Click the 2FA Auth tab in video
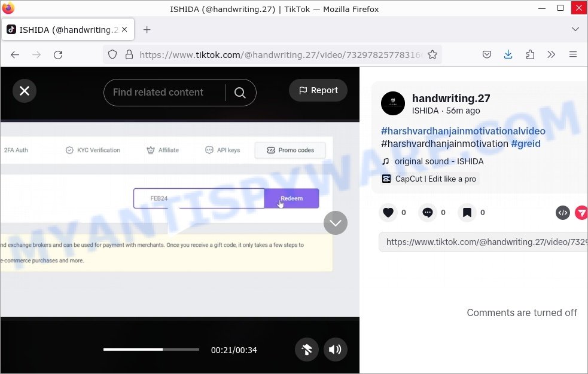Image resolution: width=588 pixels, height=374 pixels. click(x=16, y=150)
